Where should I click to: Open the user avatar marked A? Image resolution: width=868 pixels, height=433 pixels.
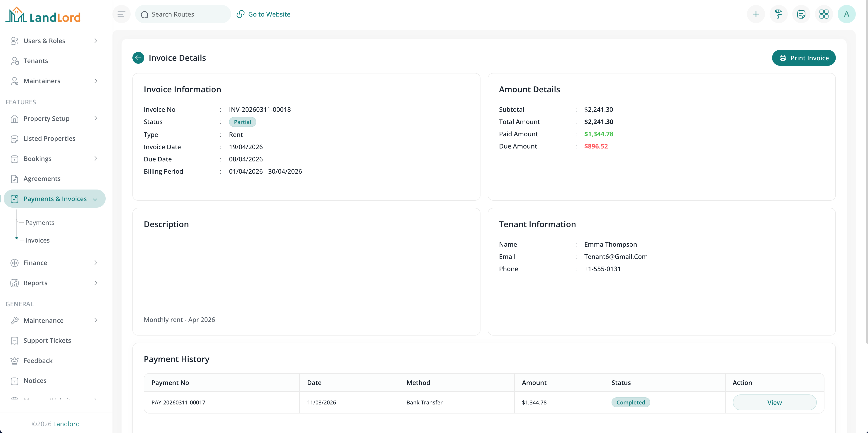pos(847,14)
